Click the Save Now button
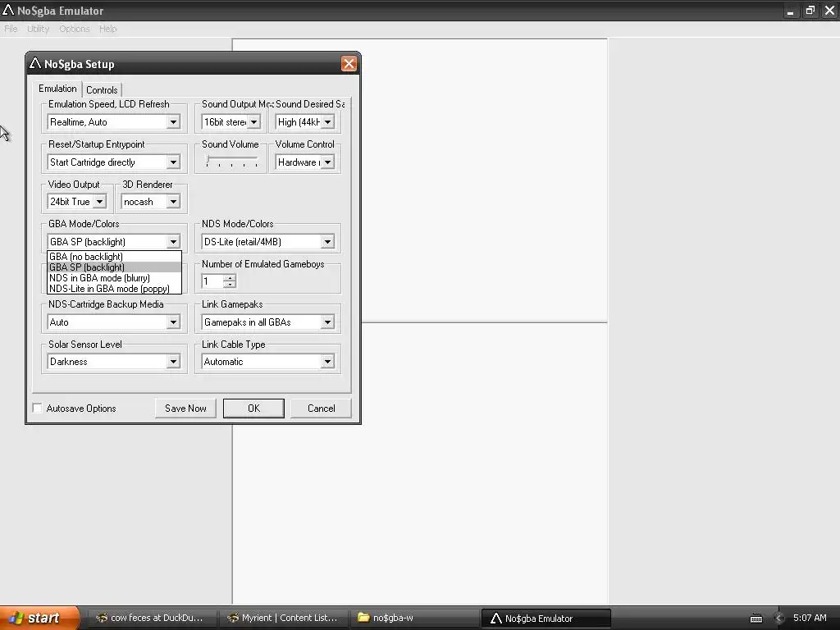840x630 pixels. tap(185, 409)
